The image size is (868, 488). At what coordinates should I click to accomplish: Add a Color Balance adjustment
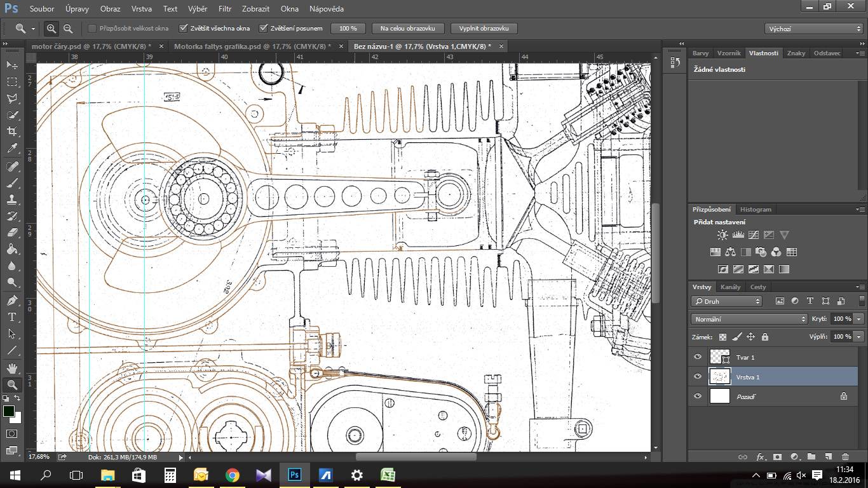(730, 252)
